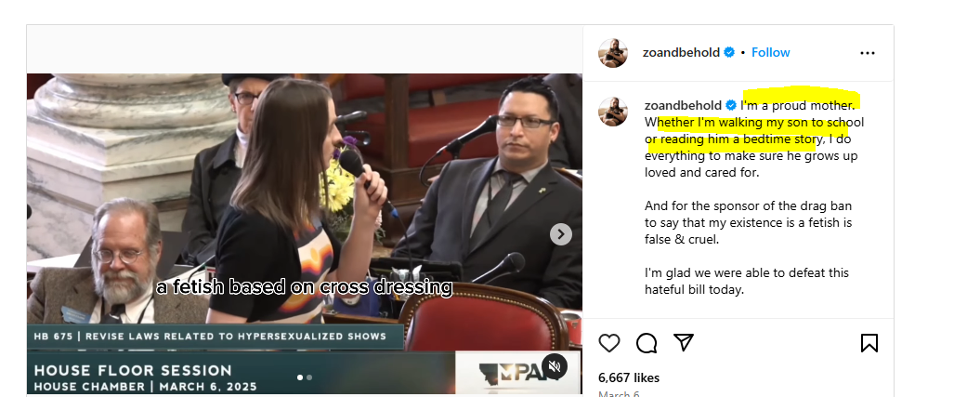
Task: Click the verified badge beside caption username
Action: (731, 105)
